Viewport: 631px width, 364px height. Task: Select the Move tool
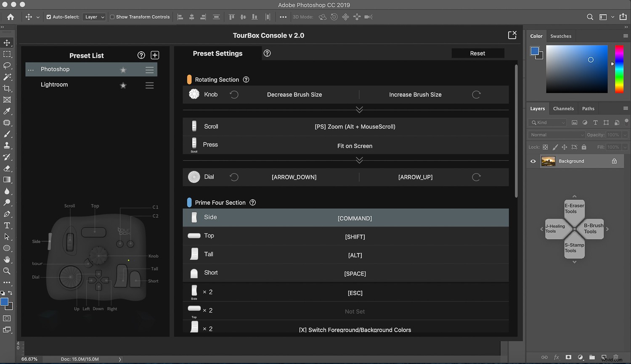pos(7,42)
